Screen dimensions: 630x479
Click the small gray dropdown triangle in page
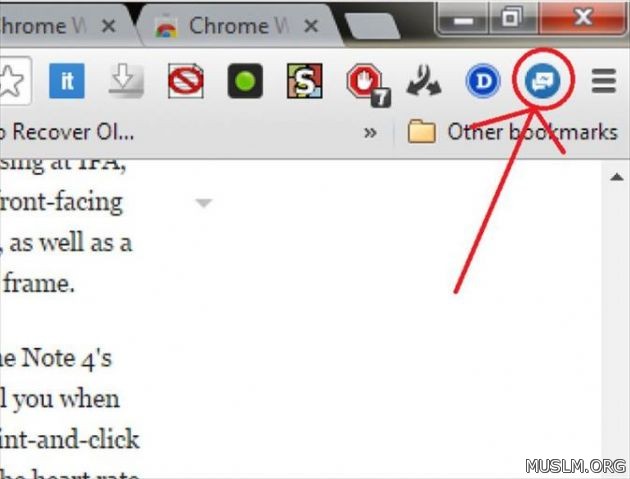click(x=204, y=203)
